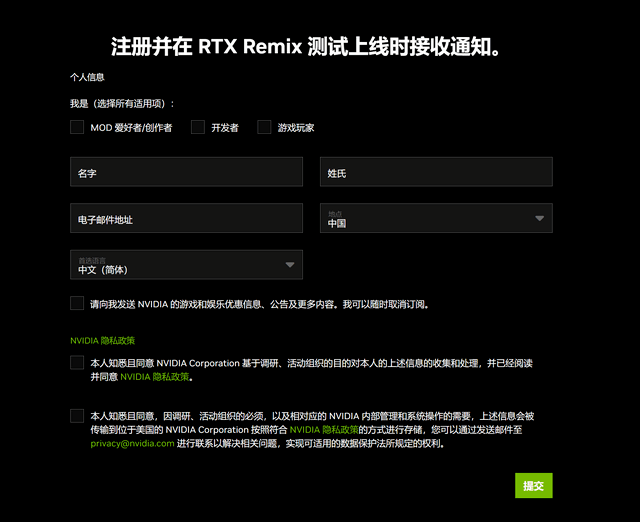
Task: Click the 名字 input field
Action: click(187, 172)
